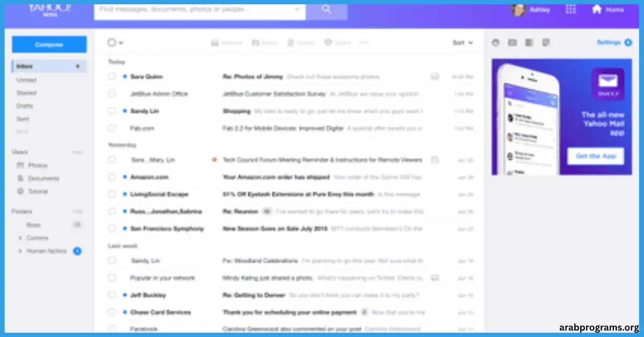Click the unread blue dot beside Amazon.com
The height and width of the screenshot is (337, 644).
[x=125, y=177]
